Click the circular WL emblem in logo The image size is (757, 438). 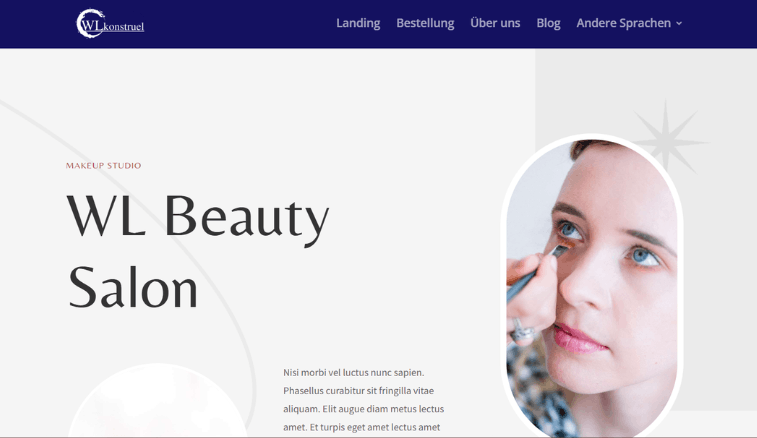[x=90, y=23]
